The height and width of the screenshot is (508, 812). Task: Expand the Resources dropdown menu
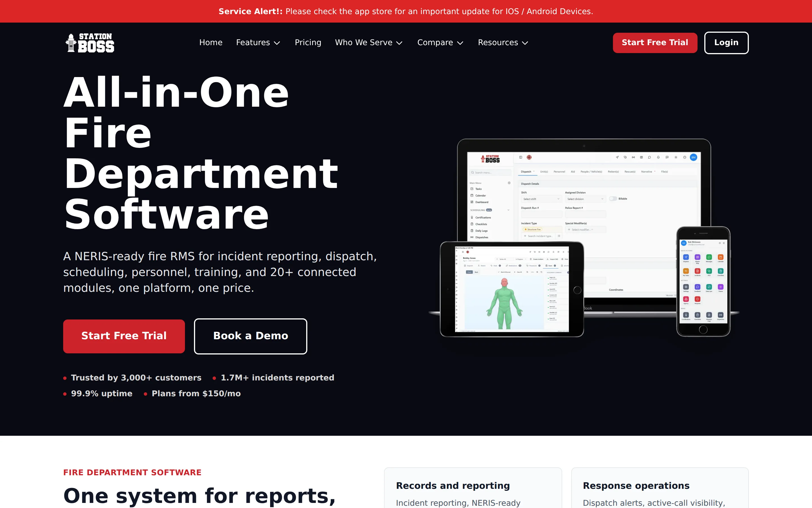click(503, 43)
